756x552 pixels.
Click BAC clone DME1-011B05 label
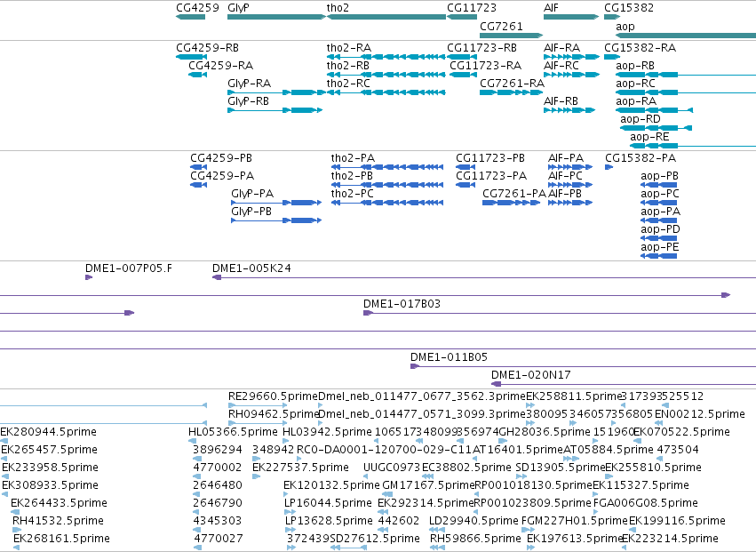pyautogui.click(x=449, y=357)
